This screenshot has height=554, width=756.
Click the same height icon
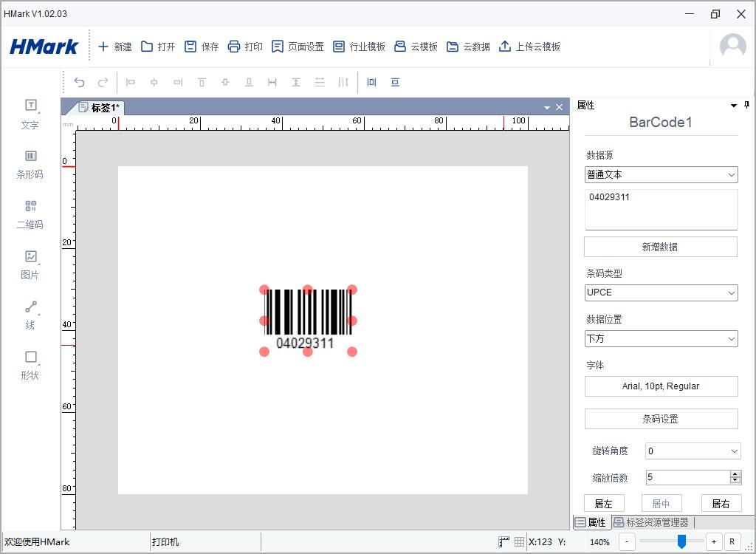pos(296,82)
